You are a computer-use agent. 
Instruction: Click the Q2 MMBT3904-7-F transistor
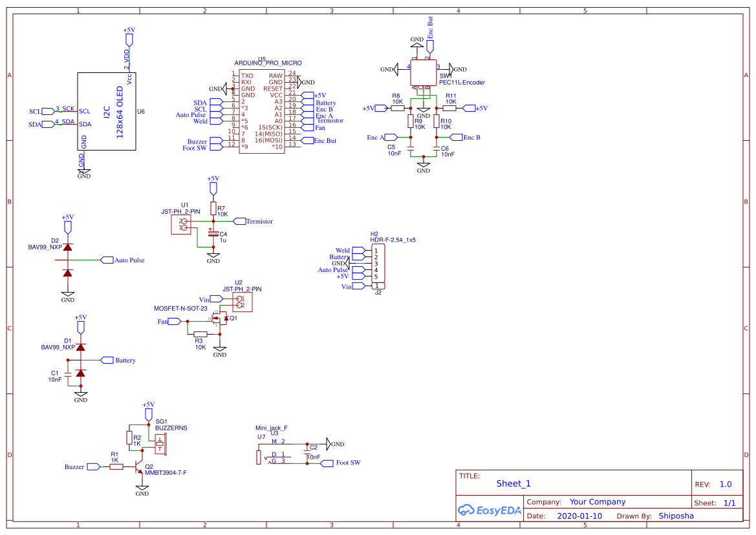tap(139, 467)
